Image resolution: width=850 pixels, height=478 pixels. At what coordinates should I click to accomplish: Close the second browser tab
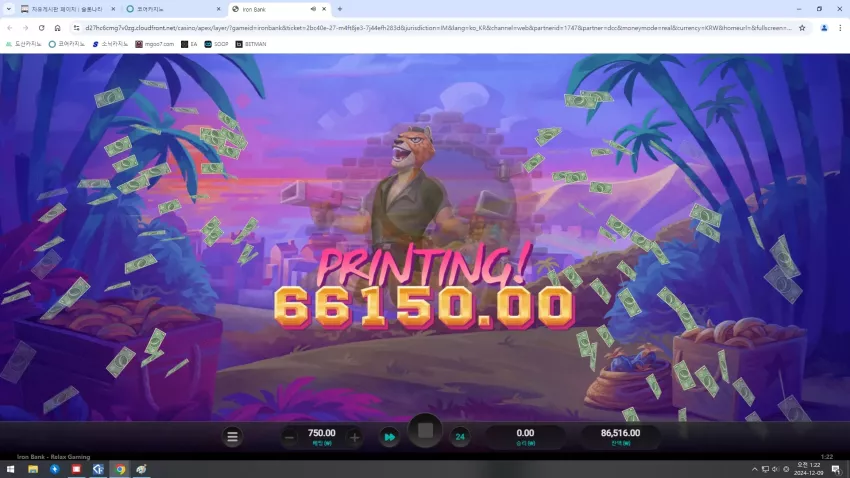[218, 9]
